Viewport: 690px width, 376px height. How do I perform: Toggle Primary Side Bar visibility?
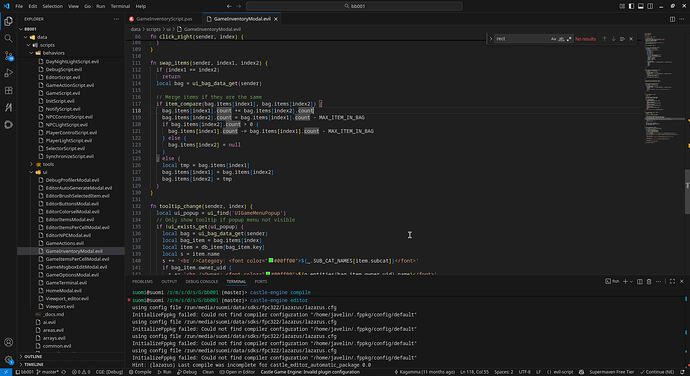[631, 6]
